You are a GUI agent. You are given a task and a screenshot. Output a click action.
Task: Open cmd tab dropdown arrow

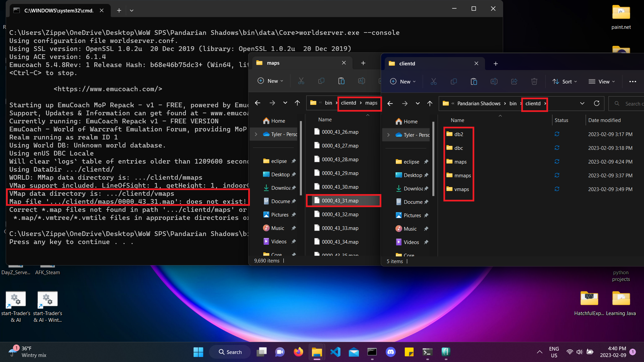click(x=131, y=10)
